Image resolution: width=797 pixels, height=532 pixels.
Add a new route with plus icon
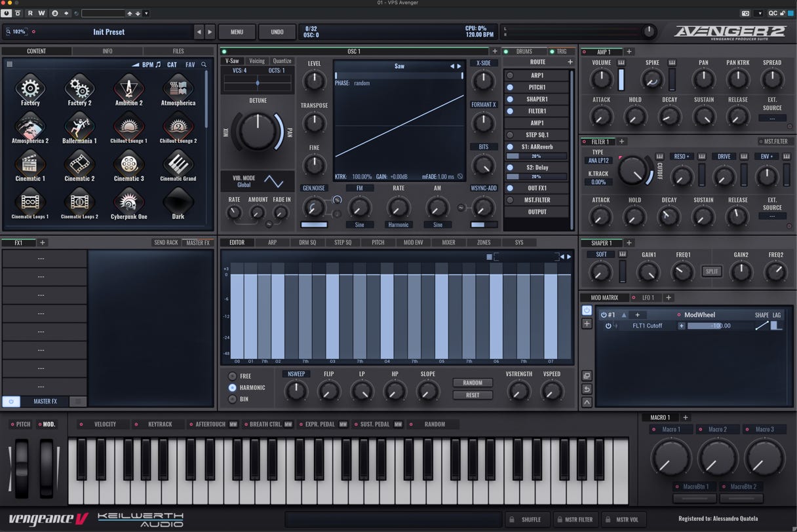pyautogui.click(x=570, y=62)
